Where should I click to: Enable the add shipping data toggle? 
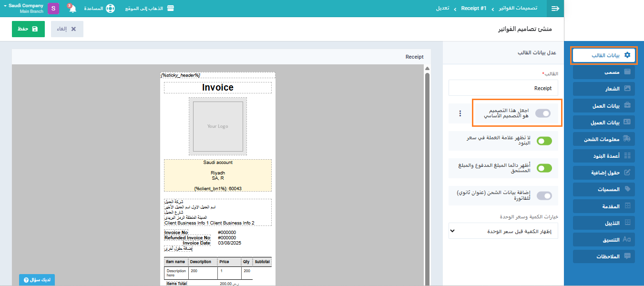pyautogui.click(x=544, y=195)
